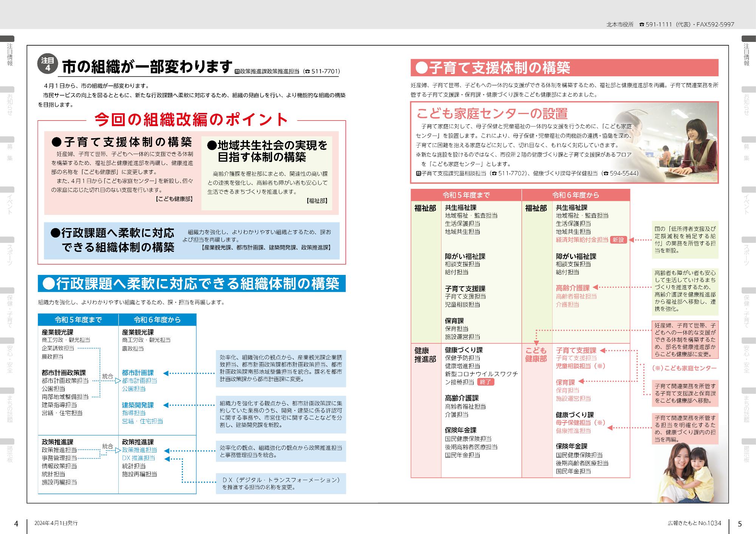Click the こども健康部 department label
This screenshot has width=756, height=534.
coord(536,354)
